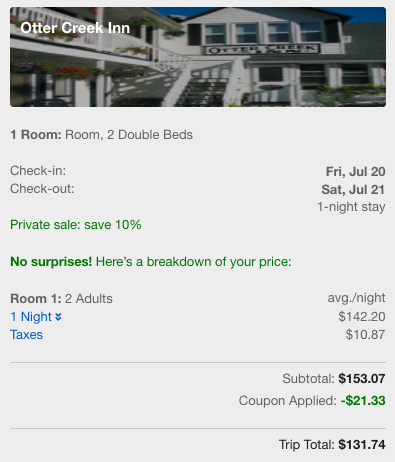The width and height of the screenshot is (395, 462).
Task: Click the $142.20 nightly rate
Action: coord(362,317)
